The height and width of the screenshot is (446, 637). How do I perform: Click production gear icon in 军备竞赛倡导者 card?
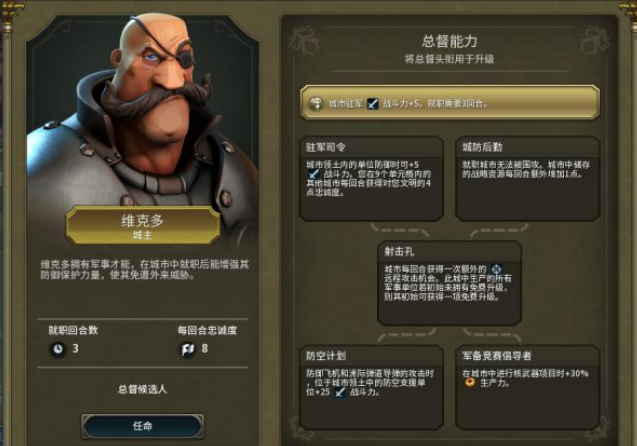coord(470,382)
